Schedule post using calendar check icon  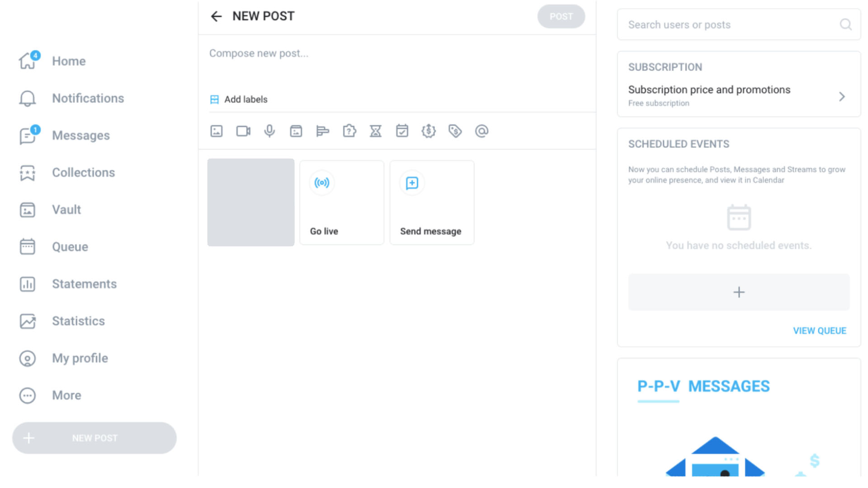click(402, 131)
